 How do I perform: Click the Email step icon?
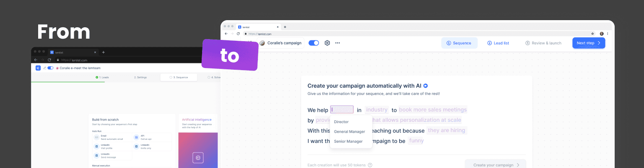click(x=96, y=137)
